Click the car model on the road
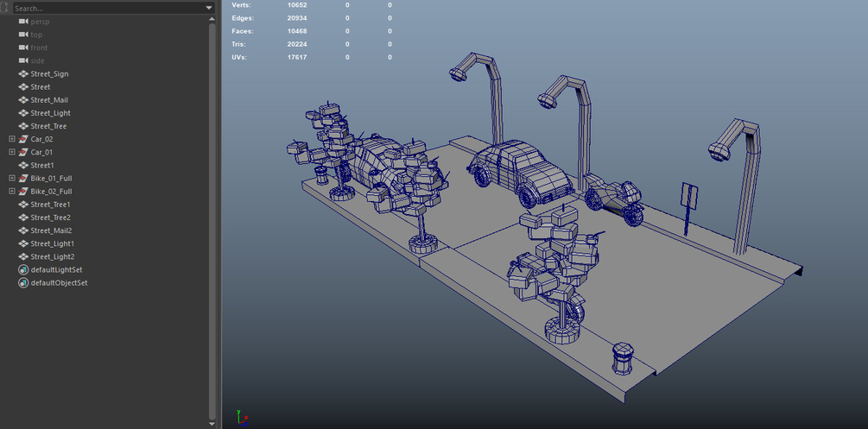 click(x=520, y=172)
